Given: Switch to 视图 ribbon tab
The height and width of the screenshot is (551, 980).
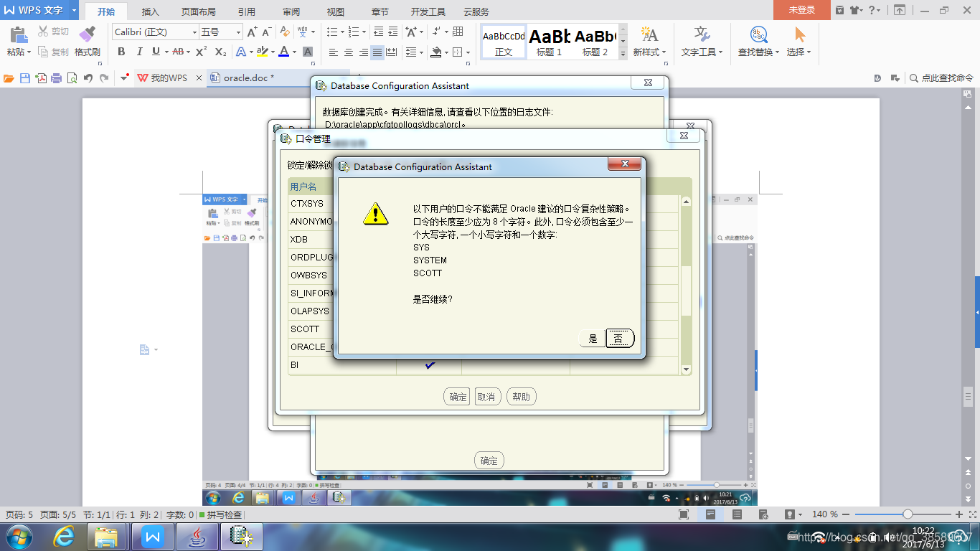Looking at the screenshot, I should 336,11.
